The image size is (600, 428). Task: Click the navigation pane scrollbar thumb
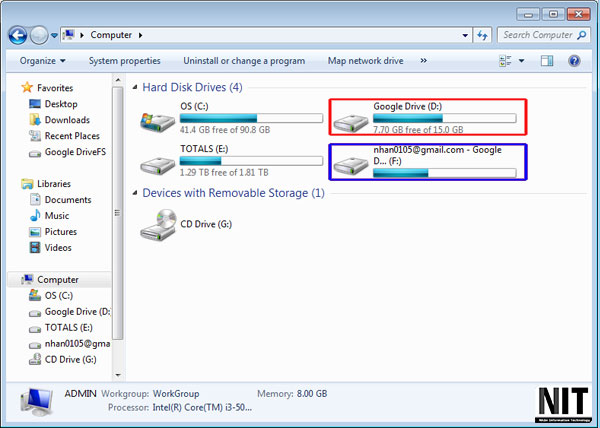coord(117,213)
